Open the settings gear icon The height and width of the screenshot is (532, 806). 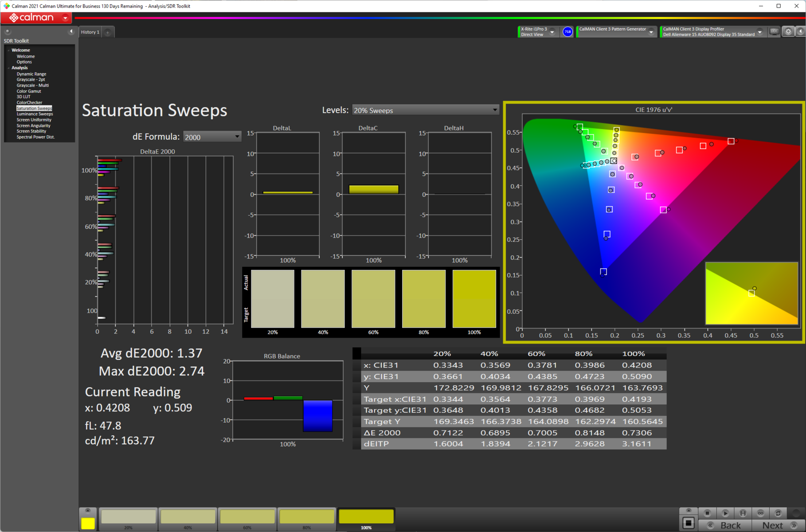click(788, 31)
